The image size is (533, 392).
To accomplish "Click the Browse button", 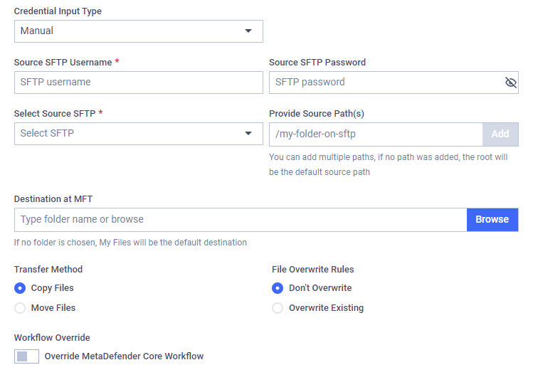I will (492, 220).
